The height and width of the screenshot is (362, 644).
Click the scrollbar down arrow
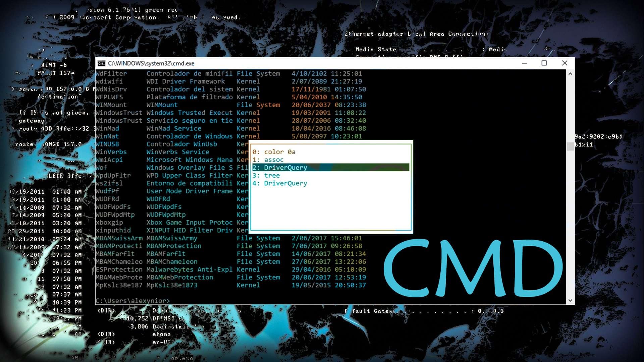570,301
